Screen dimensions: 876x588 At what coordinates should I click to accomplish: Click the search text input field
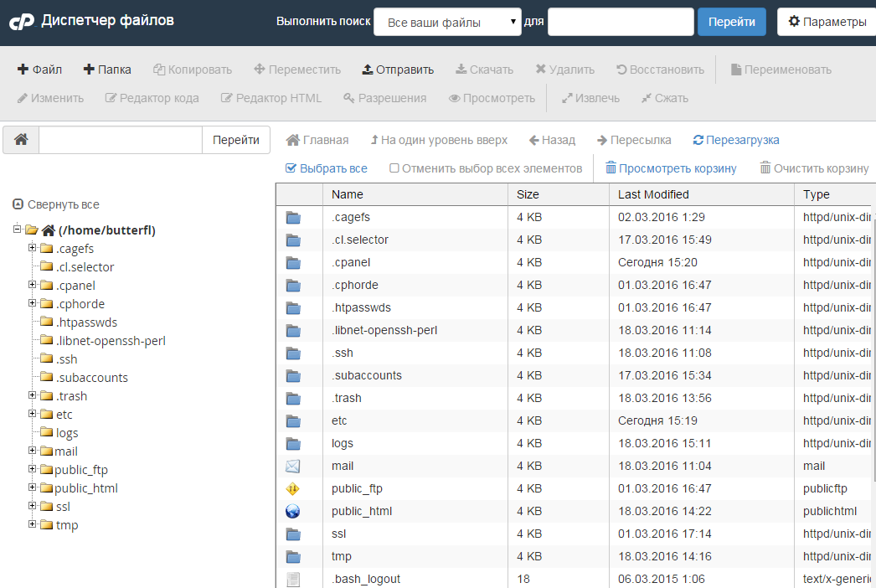coord(621,22)
